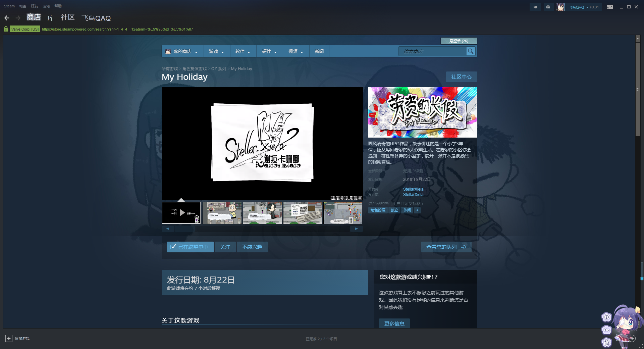This screenshot has width=644, height=349.
Task: Expand the 游戏 store menu dropdown
Action: tap(216, 51)
